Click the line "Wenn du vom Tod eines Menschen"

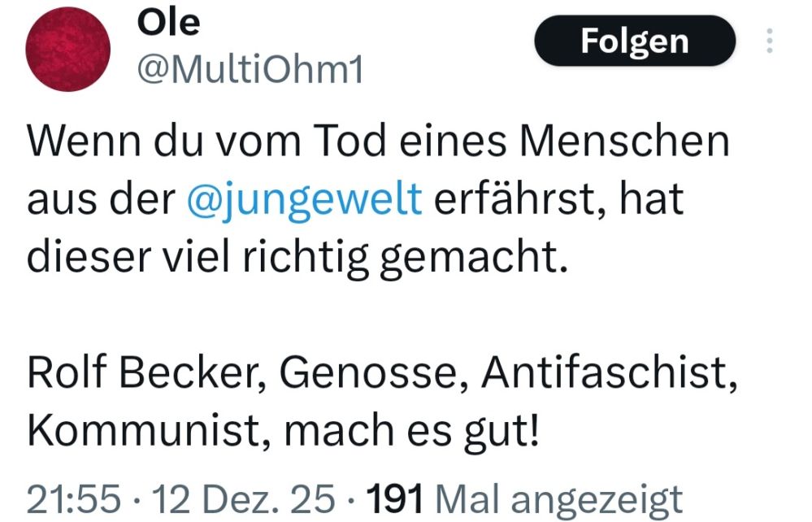(378, 141)
